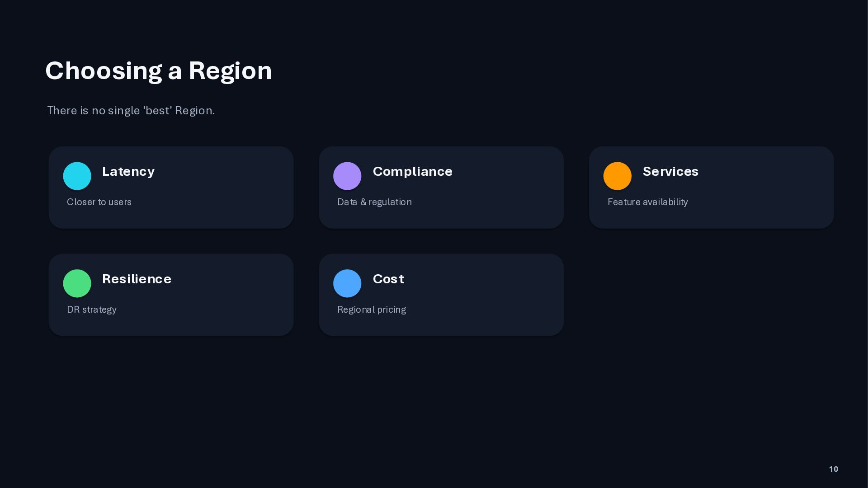
Task: Click the cyan Latency circle icon
Action: 77,176
